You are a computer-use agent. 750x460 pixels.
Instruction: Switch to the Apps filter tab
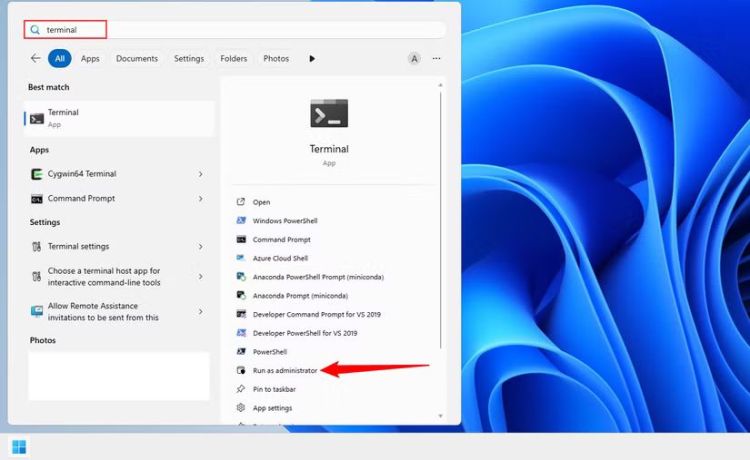90,59
